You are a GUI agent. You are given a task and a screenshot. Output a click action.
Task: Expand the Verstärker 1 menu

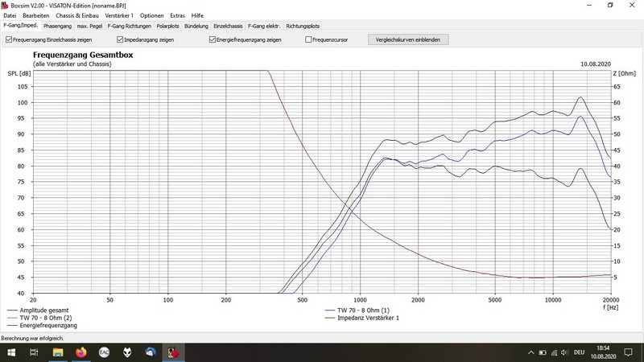click(x=121, y=15)
